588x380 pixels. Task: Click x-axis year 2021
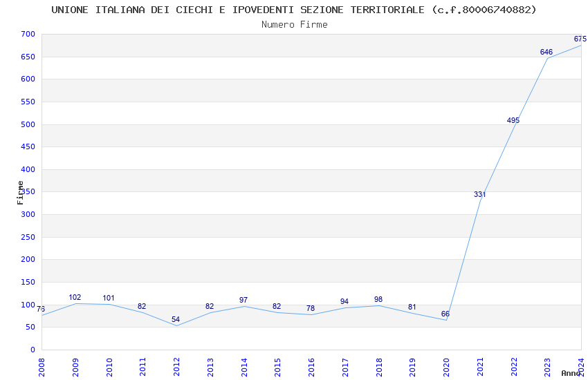pos(480,367)
